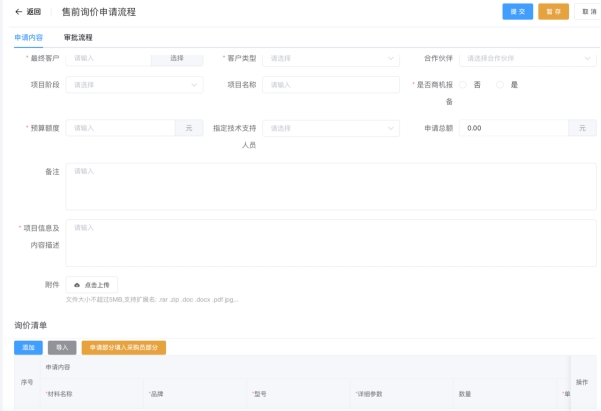Click the 导入 button

(x=62, y=348)
